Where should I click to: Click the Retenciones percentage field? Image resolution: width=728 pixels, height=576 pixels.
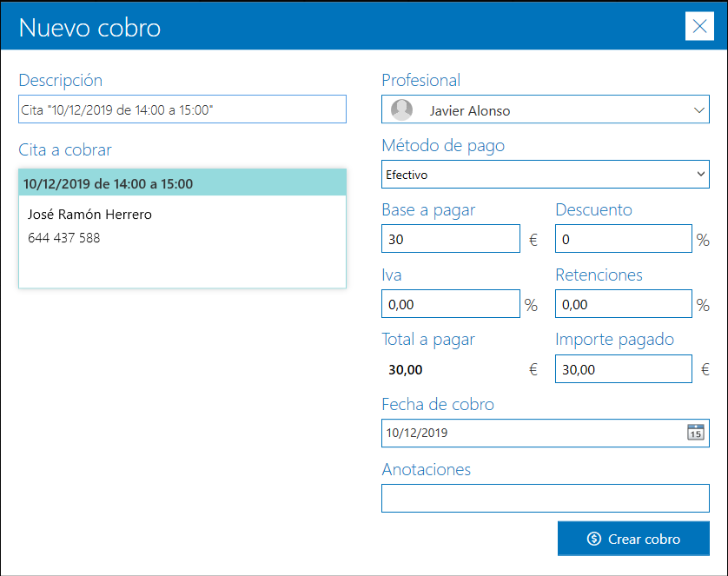click(623, 303)
